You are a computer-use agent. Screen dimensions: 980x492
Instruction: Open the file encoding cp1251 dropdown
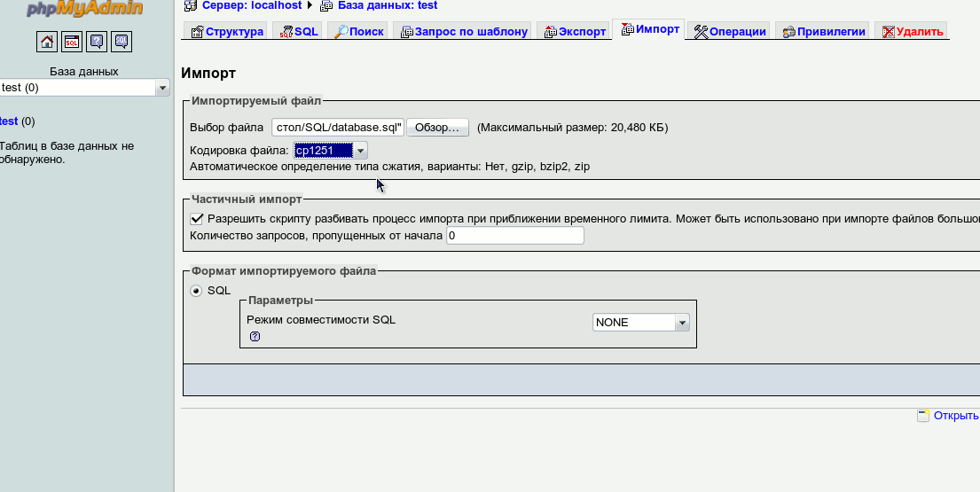point(330,151)
